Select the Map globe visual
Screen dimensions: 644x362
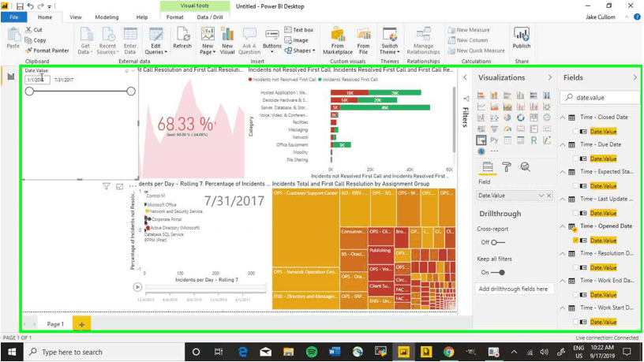(547, 118)
